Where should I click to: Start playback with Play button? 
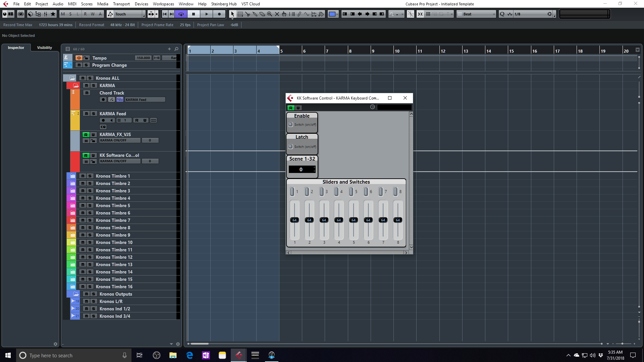click(x=207, y=14)
